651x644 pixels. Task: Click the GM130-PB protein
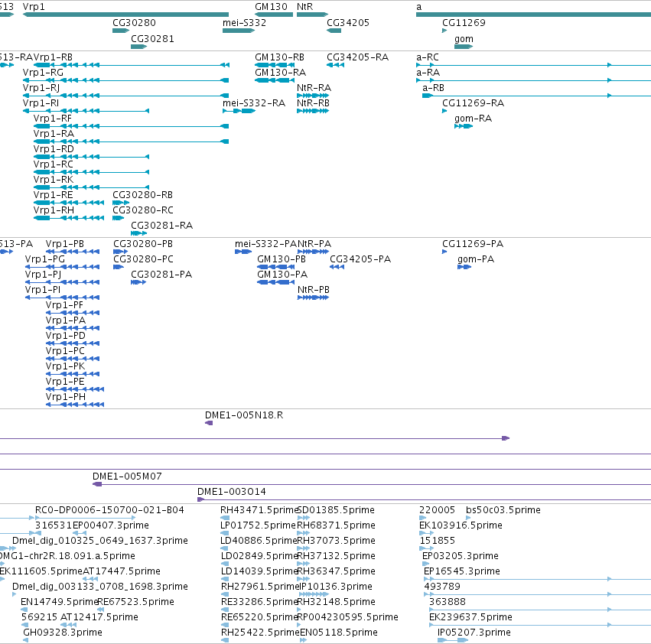point(275,267)
